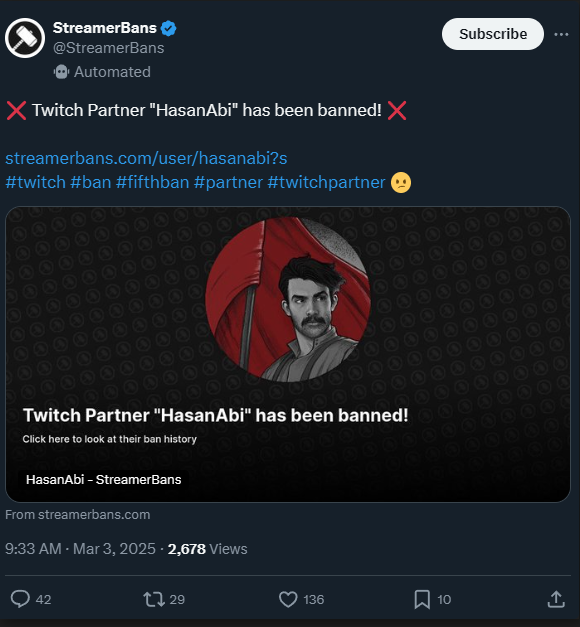Viewport: 580px width, 627px height.
Task: Click the reply speech bubble icon
Action: (20, 599)
